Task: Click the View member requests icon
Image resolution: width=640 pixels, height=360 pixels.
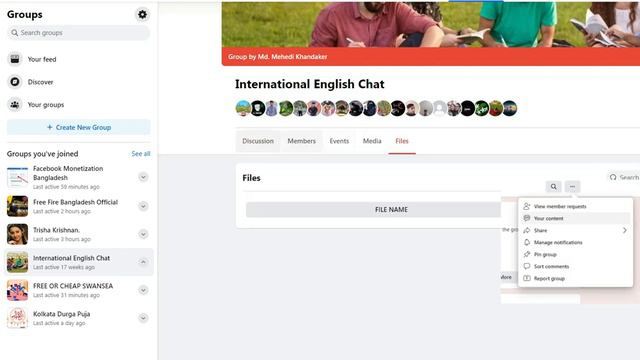Action: pos(527,207)
